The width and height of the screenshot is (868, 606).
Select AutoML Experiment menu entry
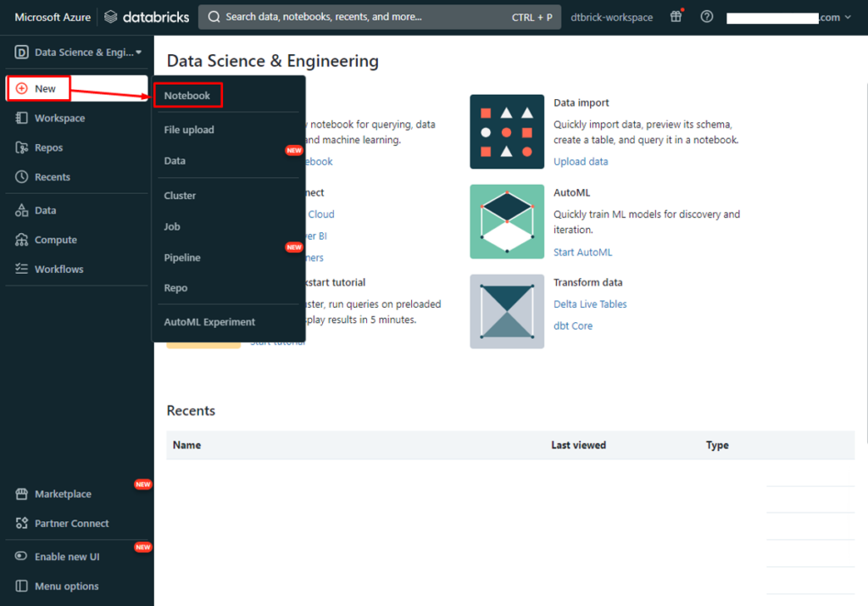click(x=209, y=322)
